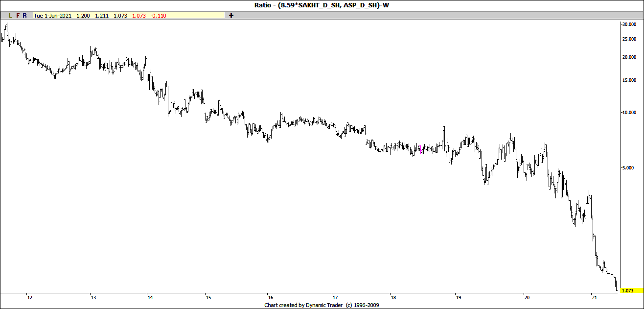Click the 30.000 price axis label

click(x=628, y=24)
